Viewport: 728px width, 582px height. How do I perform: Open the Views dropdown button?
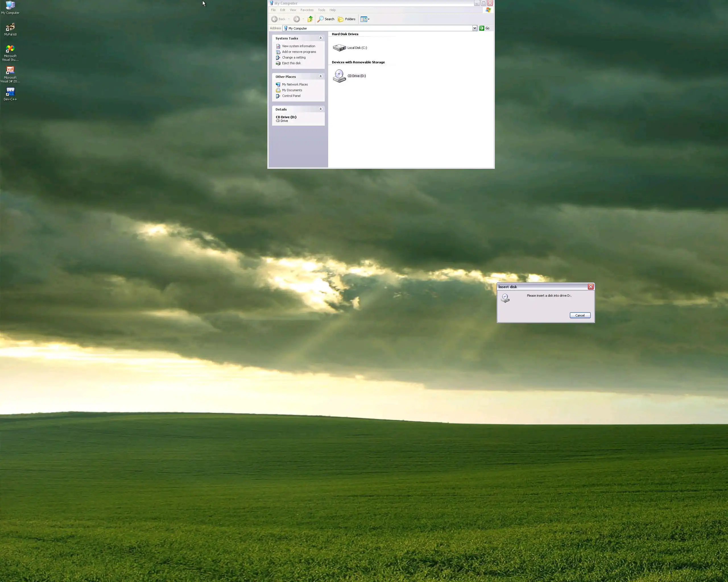tap(365, 19)
